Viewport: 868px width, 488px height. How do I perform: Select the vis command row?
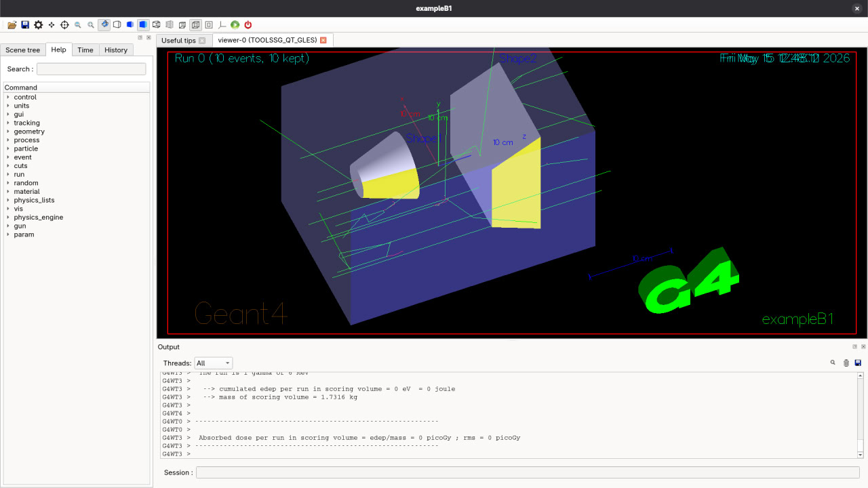tap(77, 209)
